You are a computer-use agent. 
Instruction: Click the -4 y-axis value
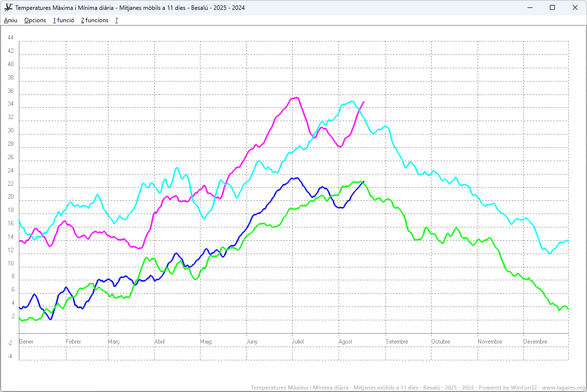click(x=10, y=356)
